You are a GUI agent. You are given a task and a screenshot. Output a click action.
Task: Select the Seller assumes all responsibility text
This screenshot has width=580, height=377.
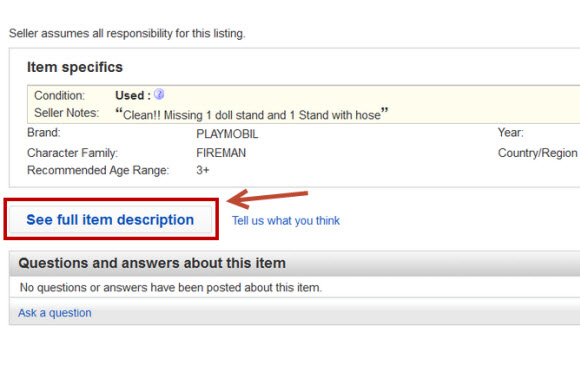[127, 33]
